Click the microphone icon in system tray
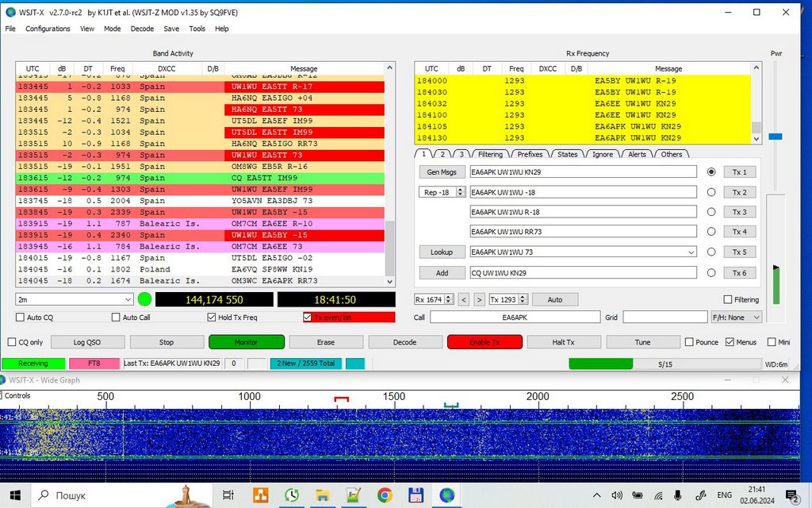The width and height of the screenshot is (812, 508). 678,495
